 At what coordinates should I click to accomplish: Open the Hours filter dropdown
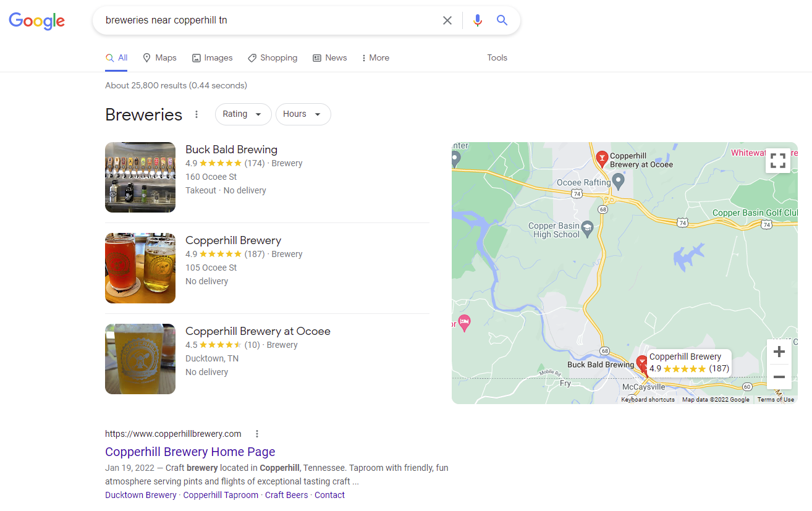(303, 114)
